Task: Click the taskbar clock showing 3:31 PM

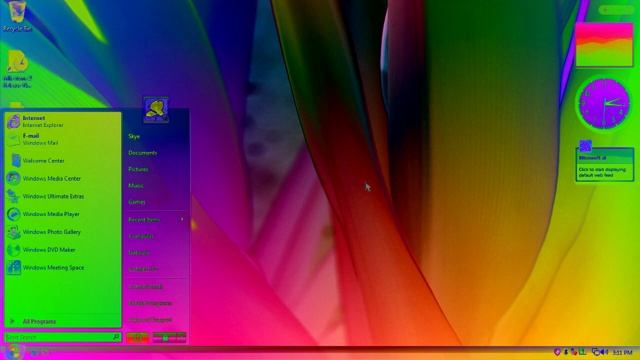Action: (622, 352)
